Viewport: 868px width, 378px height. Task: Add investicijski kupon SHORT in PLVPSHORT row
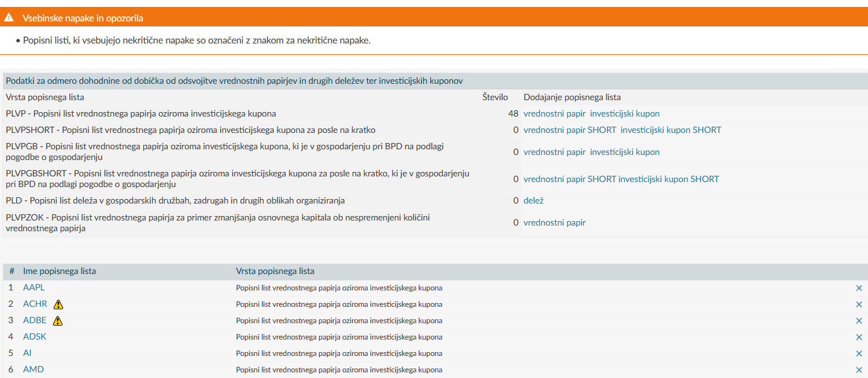tap(671, 130)
